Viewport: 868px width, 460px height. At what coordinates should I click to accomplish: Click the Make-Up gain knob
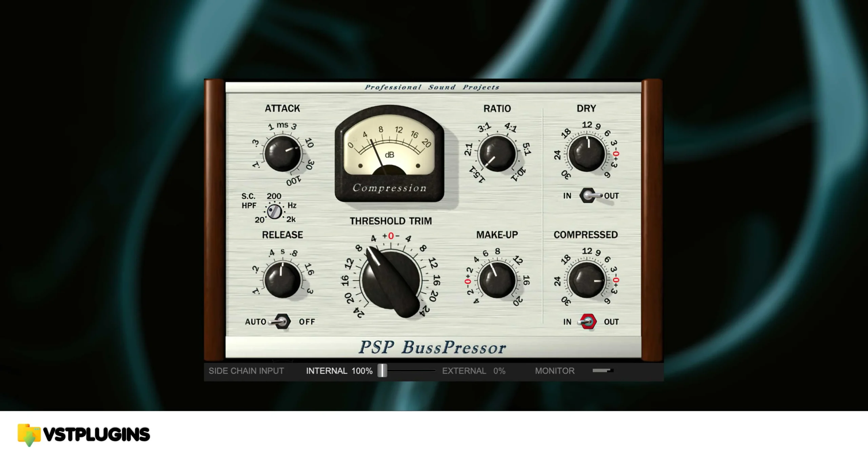click(497, 280)
